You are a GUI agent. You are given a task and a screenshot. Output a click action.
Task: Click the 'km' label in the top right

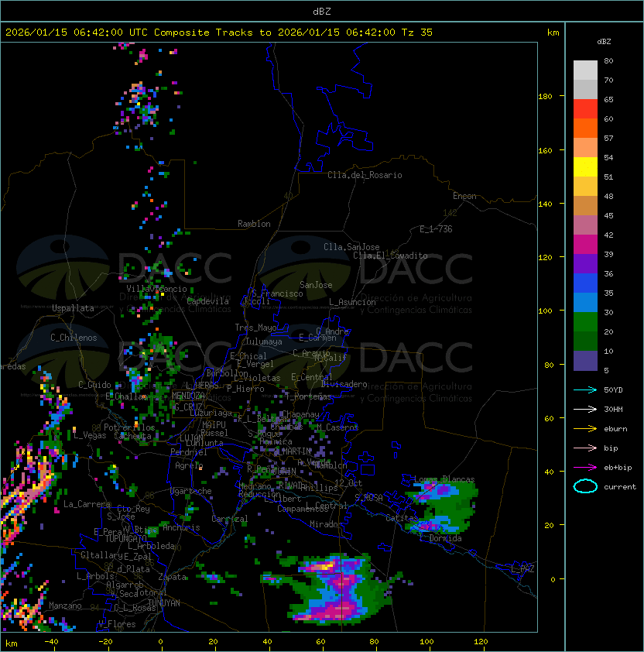(553, 33)
